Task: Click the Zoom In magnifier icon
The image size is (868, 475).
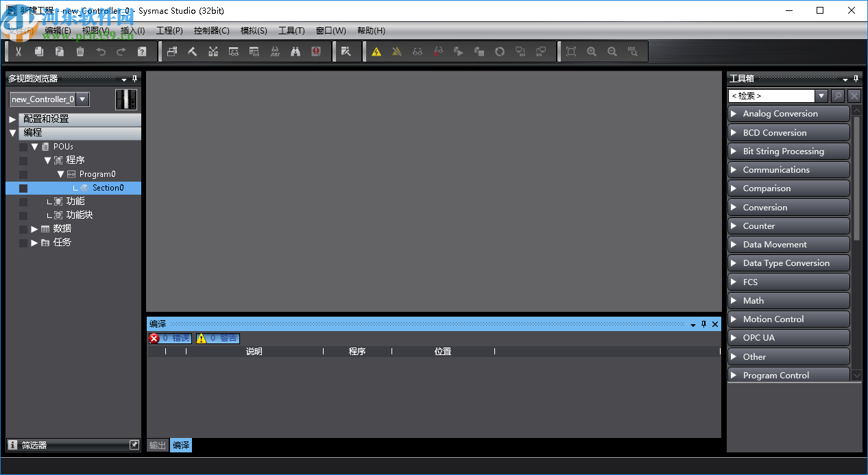Action: tap(591, 51)
